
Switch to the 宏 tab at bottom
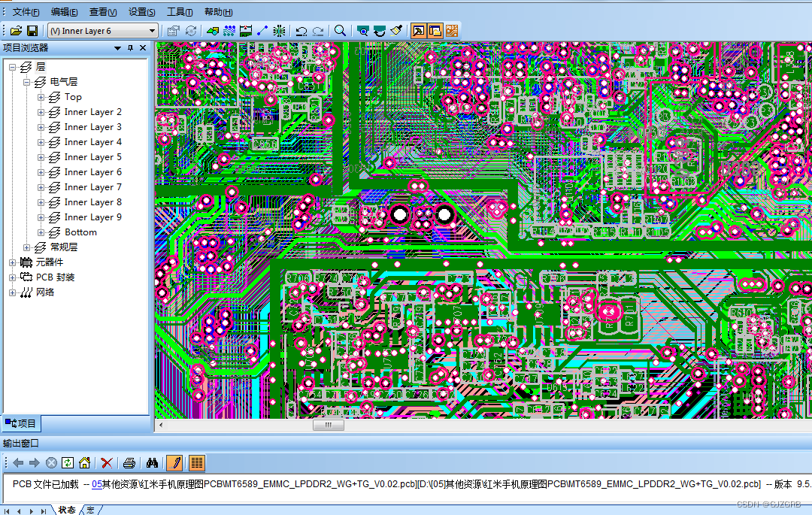click(x=90, y=510)
